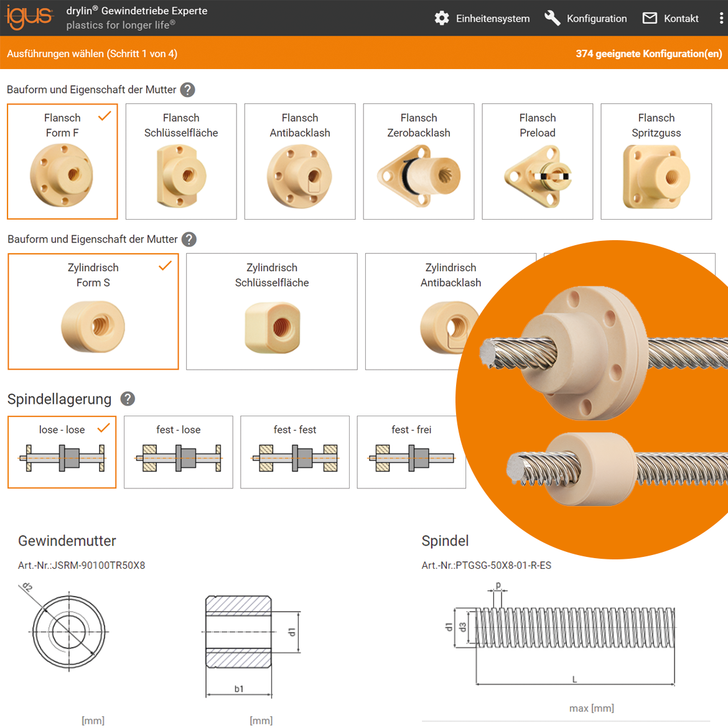The height and width of the screenshot is (728, 728).
Task: Open the Konfiguration wrench menu
Action: tap(586, 18)
